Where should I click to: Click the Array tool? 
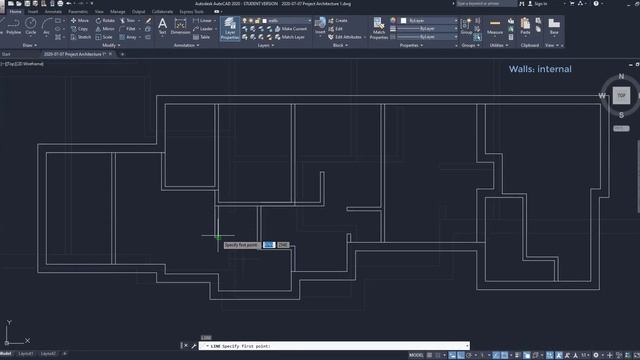pyautogui.click(x=128, y=37)
